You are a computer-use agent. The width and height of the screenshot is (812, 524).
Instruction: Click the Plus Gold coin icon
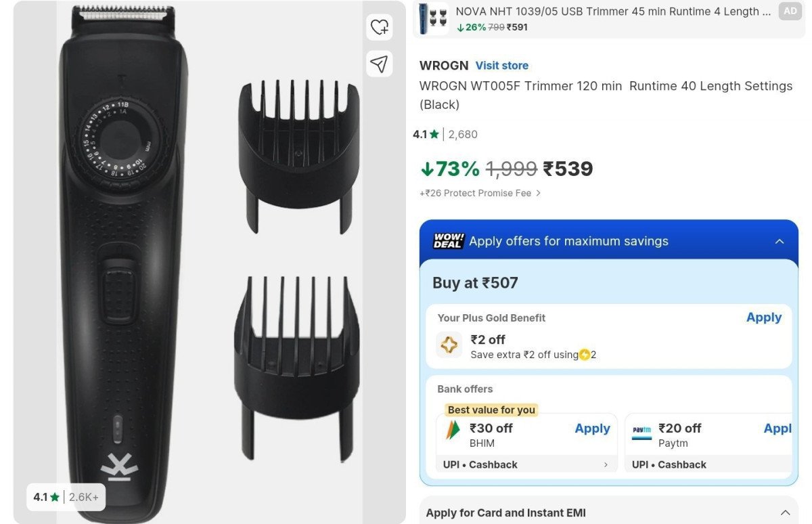tap(449, 345)
